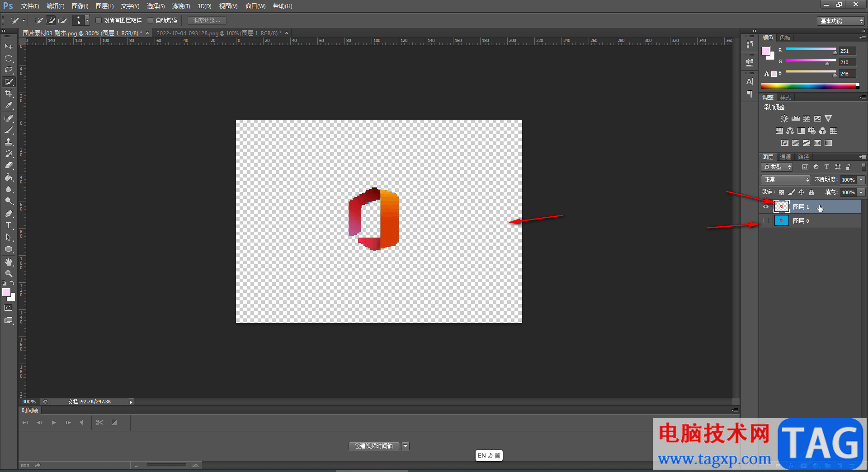Reset default foreground and background colors

pos(4,283)
